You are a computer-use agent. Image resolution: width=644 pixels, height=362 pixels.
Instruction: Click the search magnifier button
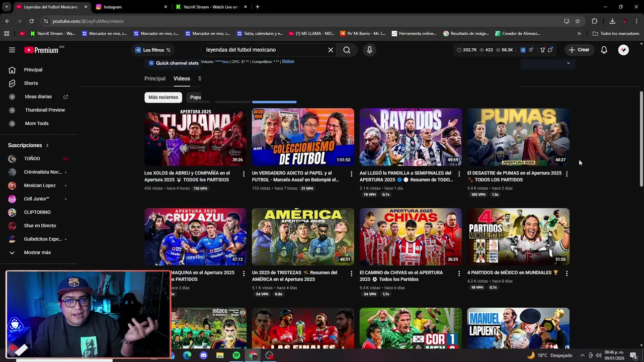347,50
